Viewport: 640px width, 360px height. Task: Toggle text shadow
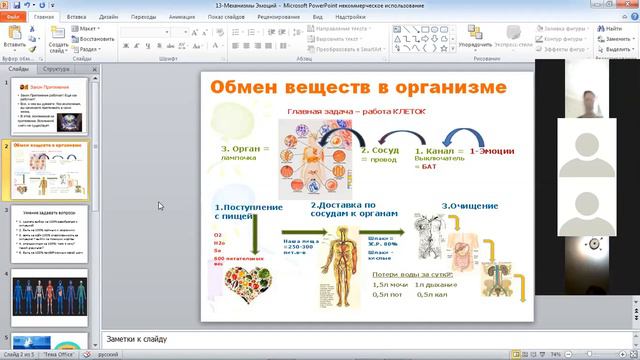pos(159,46)
